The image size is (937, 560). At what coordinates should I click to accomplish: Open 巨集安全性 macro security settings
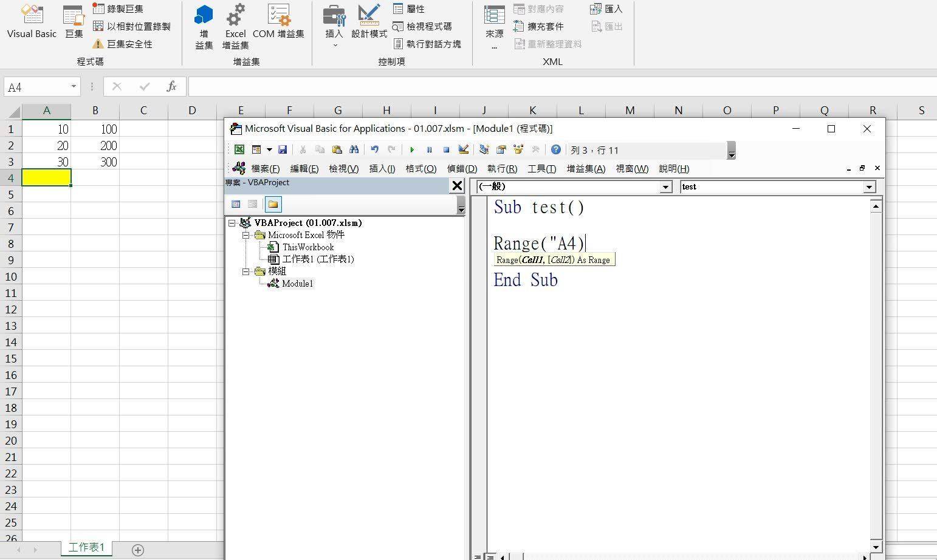(x=122, y=44)
